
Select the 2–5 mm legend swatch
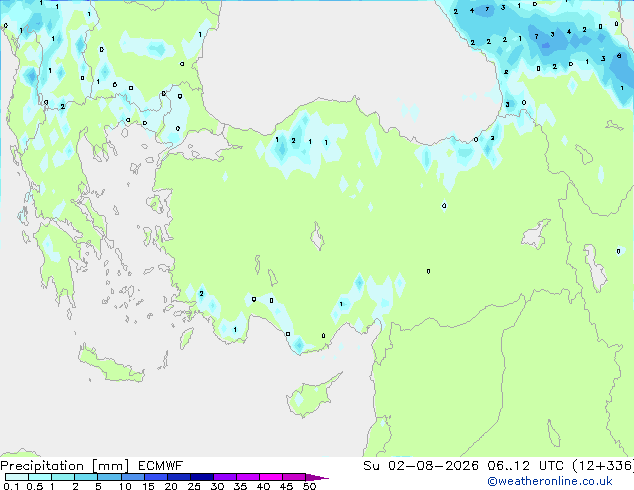(86, 477)
